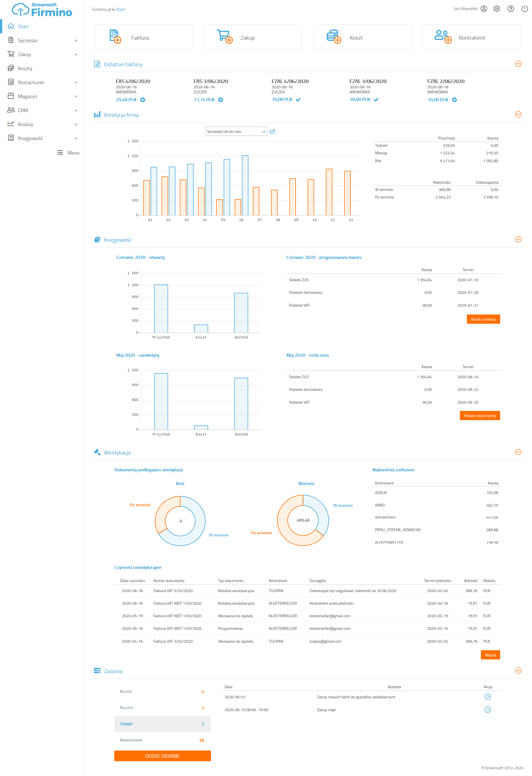Image resolution: width=532 pixels, height=776 pixels.
Task: Select the Zaległe tasks filter
Action: 162,723
